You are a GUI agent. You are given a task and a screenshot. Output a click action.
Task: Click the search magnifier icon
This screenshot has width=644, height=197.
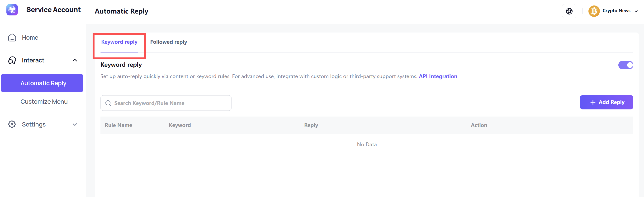tap(108, 103)
